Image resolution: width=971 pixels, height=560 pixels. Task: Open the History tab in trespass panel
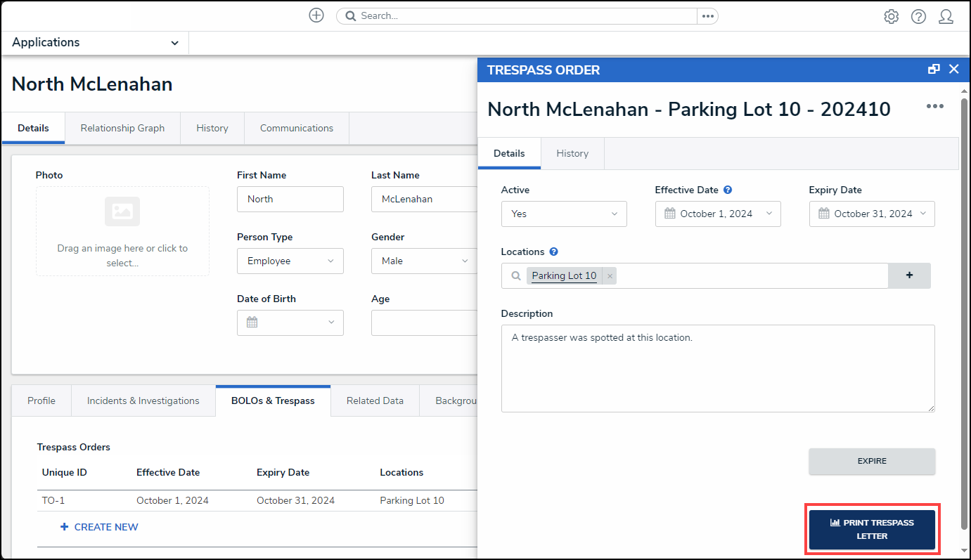(x=572, y=153)
